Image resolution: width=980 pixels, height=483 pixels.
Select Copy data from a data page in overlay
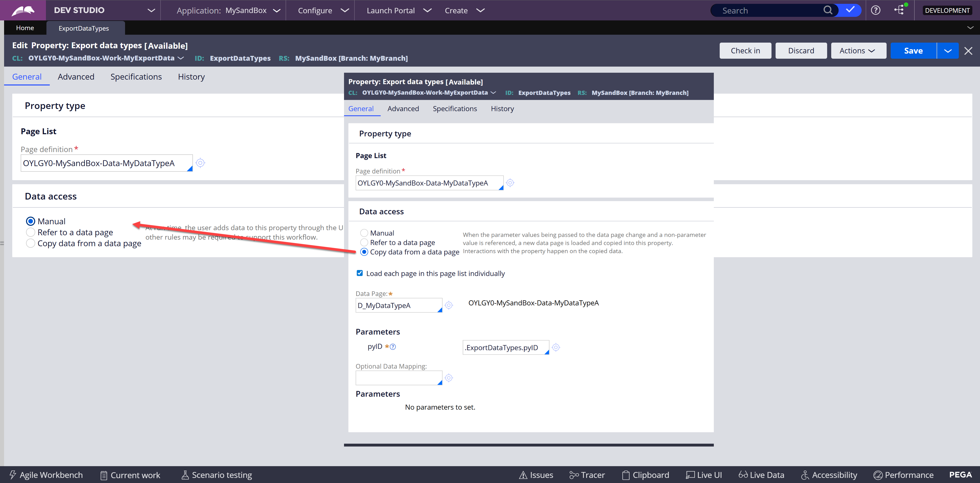tap(364, 252)
